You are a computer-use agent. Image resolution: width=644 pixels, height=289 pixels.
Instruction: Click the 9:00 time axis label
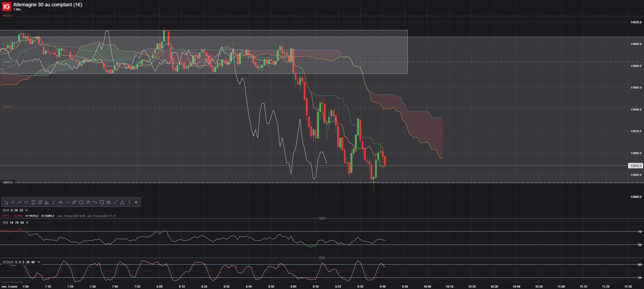pos(293,287)
